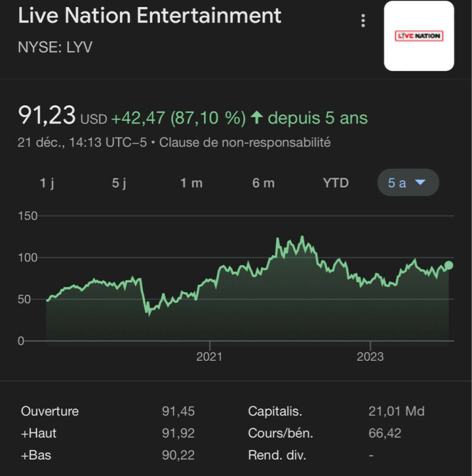
Task: Select the 5 j time range tab
Action: point(119,183)
